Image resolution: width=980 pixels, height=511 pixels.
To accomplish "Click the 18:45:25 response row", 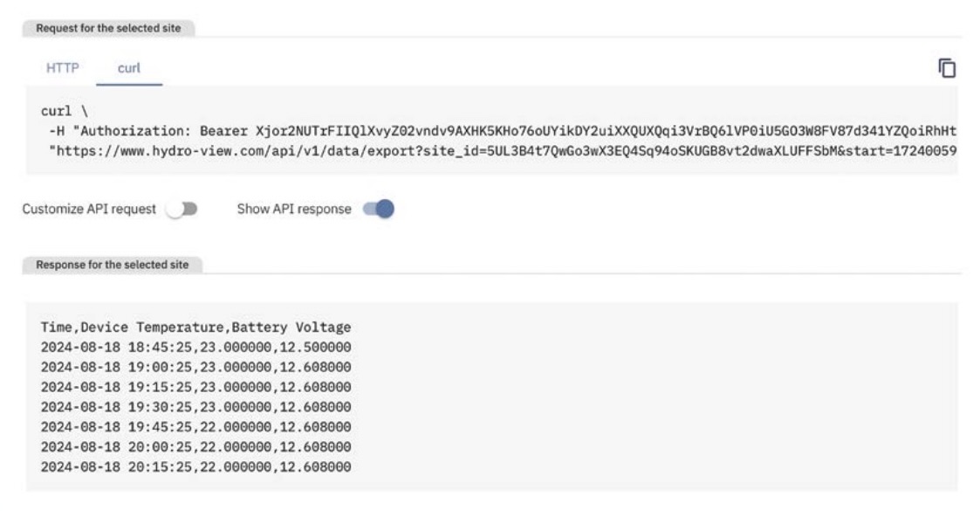I will click(x=195, y=347).
